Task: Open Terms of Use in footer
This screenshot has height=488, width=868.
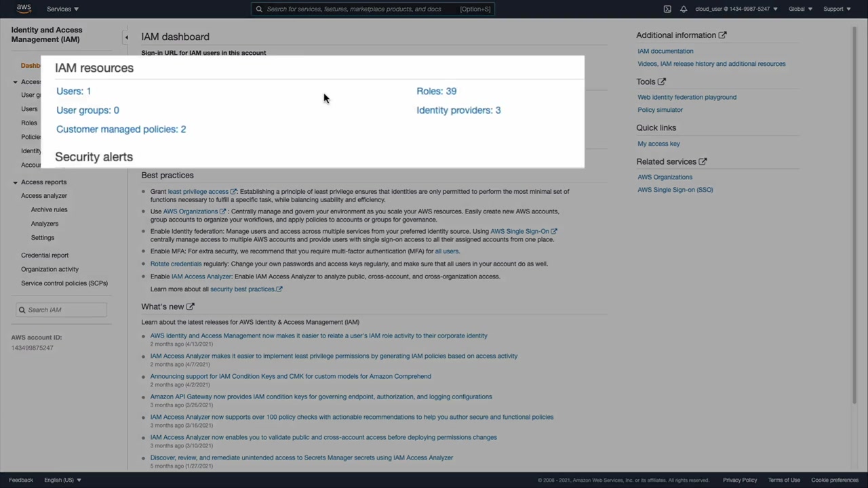Action: click(784, 480)
